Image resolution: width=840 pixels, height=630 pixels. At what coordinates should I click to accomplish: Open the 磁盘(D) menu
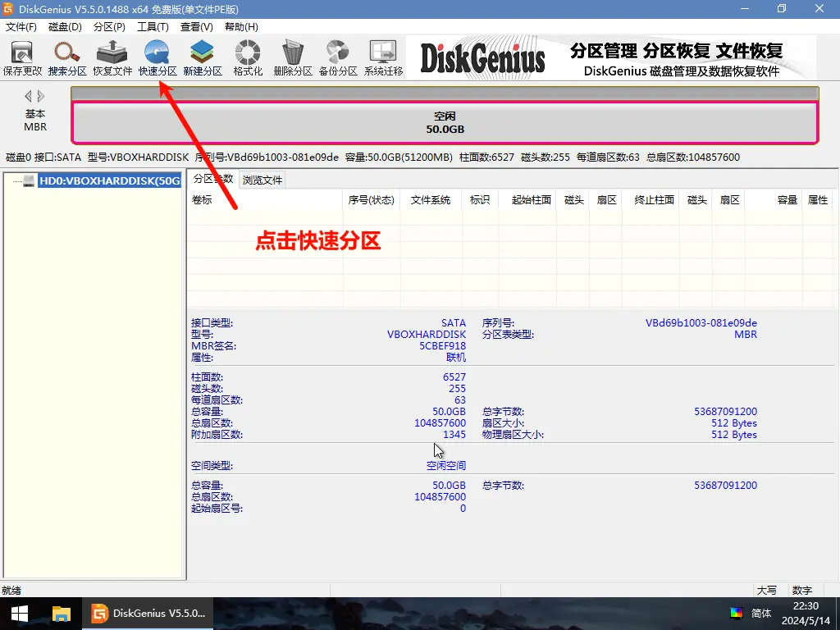coord(65,27)
